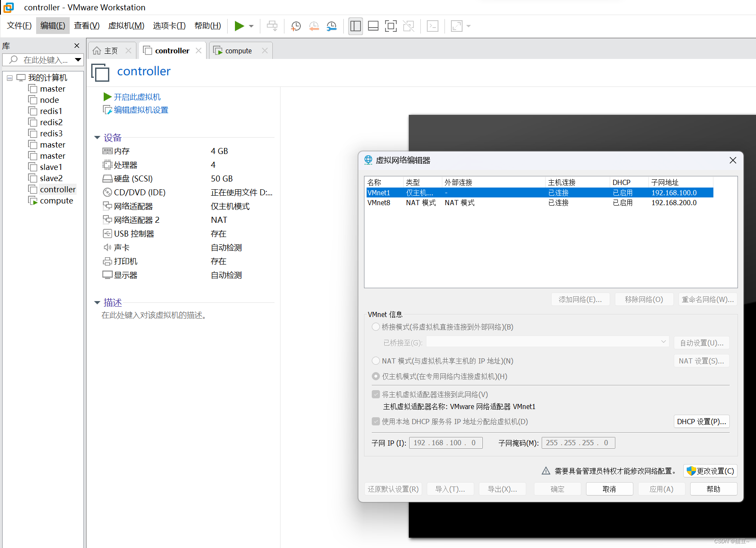The height and width of the screenshot is (548, 756).
Task: Click the 子网 IP input field
Action: click(x=445, y=442)
